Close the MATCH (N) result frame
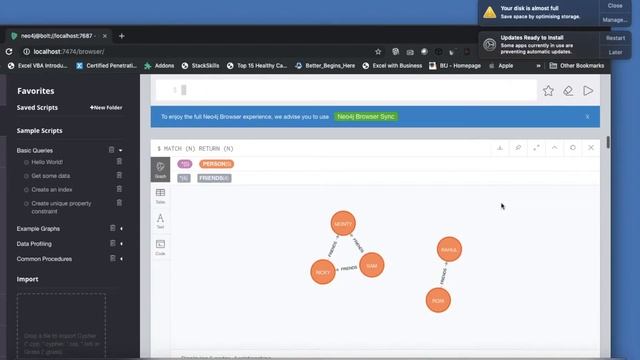The image size is (640, 360). tap(591, 148)
